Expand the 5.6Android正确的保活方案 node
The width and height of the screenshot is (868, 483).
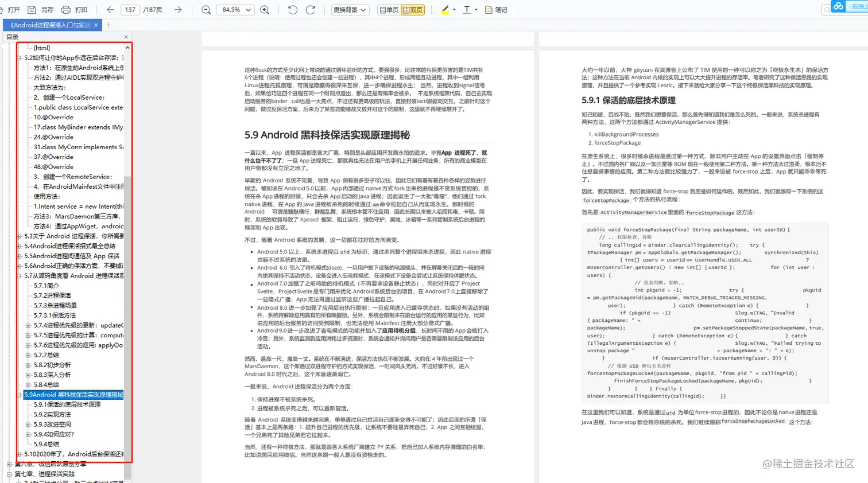19,266
